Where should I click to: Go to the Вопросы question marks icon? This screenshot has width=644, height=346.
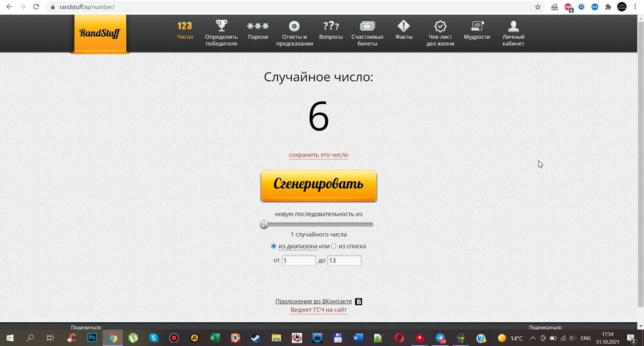pos(330,26)
